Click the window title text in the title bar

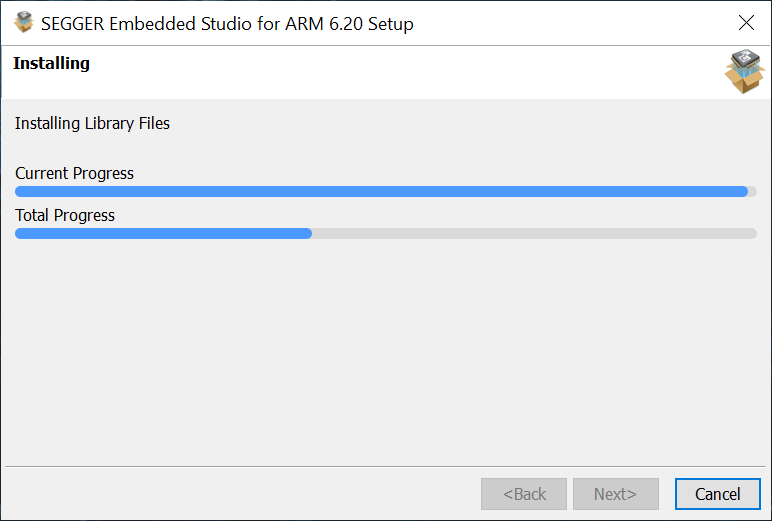pyautogui.click(x=227, y=23)
